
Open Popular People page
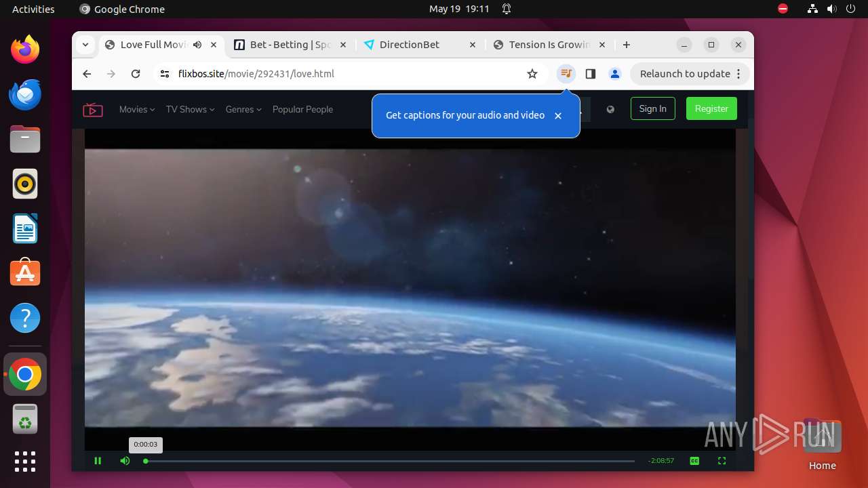(302, 109)
